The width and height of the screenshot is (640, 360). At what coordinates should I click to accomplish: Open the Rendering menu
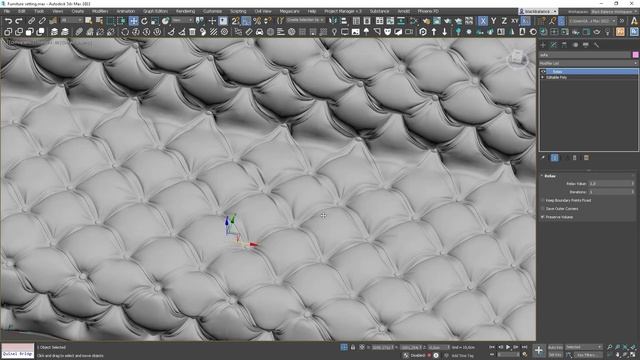tap(185, 11)
